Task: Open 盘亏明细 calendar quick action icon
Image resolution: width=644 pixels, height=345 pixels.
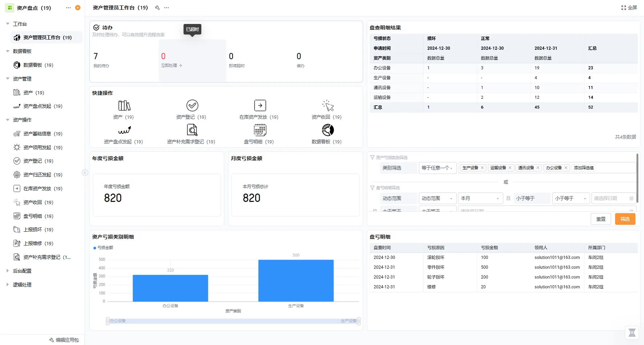Action: 260,130
